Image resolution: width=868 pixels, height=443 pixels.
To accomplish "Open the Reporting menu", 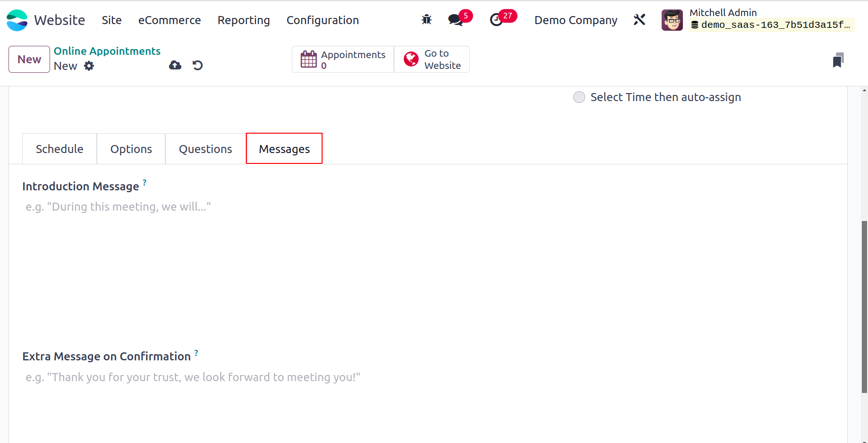I will [x=244, y=20].
